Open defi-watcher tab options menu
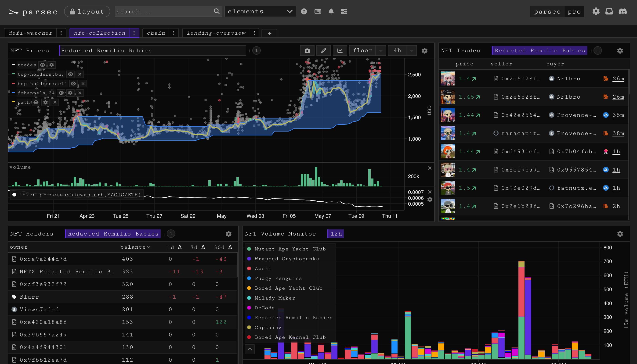637x364 pixels. click(x=61, y=33)
